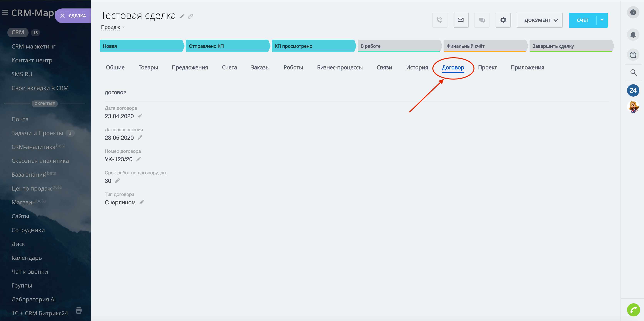Copy deal link via chain icon
This screenshot has height=321, width=644.
(x=191, y=16)
